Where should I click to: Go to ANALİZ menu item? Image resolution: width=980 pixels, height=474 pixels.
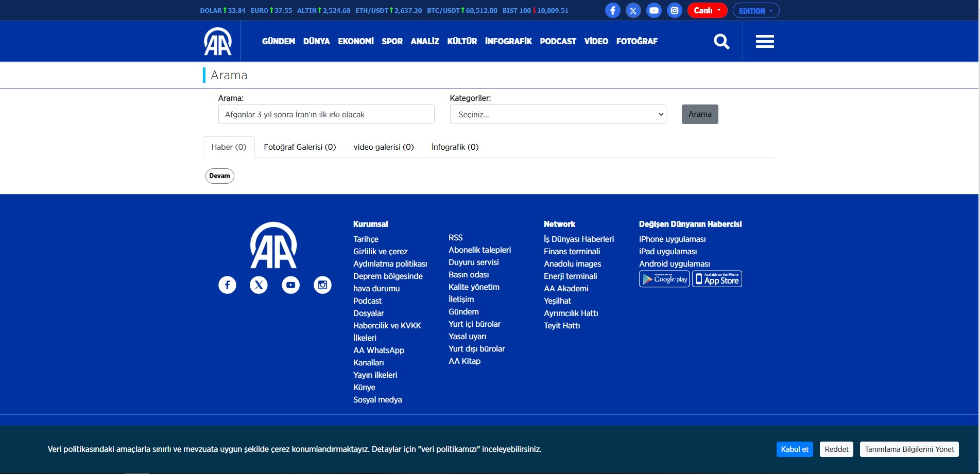(x=425, y=41)
